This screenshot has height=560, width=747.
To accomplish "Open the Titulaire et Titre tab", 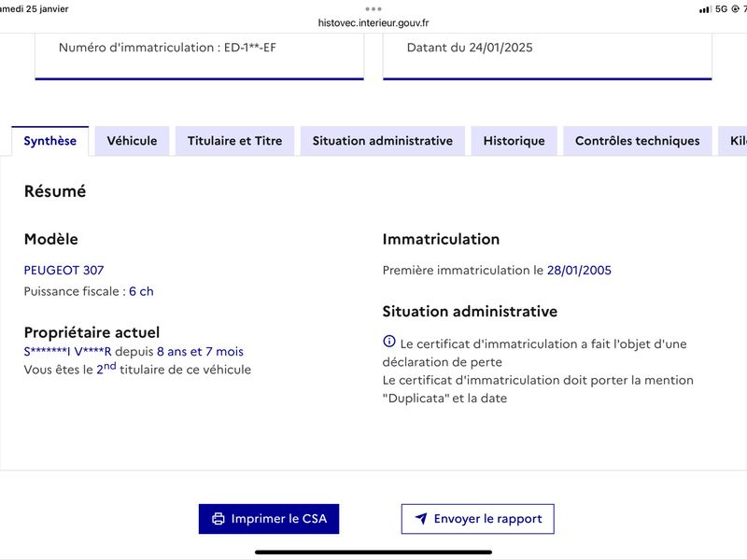I will [x=235, y=141].
